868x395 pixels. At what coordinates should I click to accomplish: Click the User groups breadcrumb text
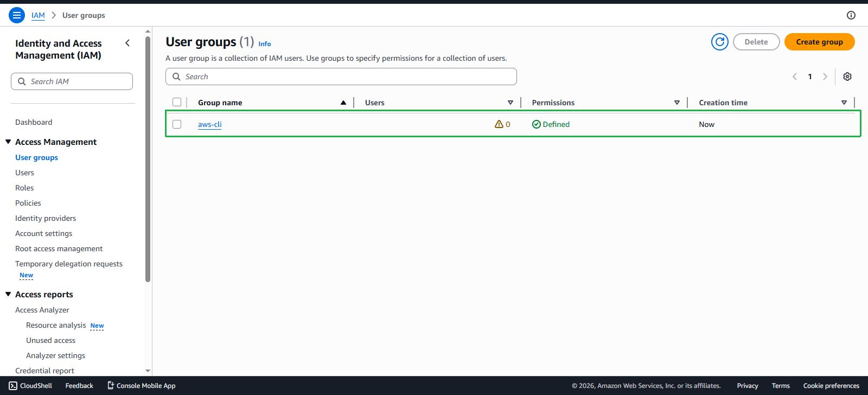84,15
